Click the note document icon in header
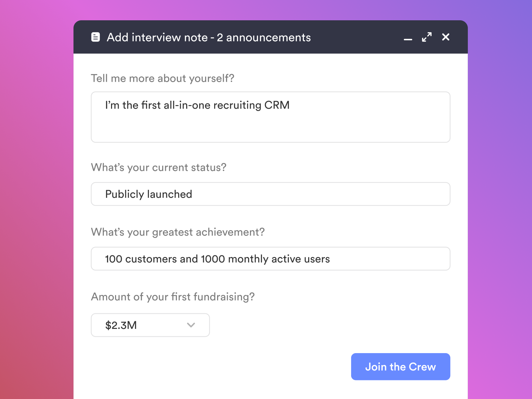 95,37
